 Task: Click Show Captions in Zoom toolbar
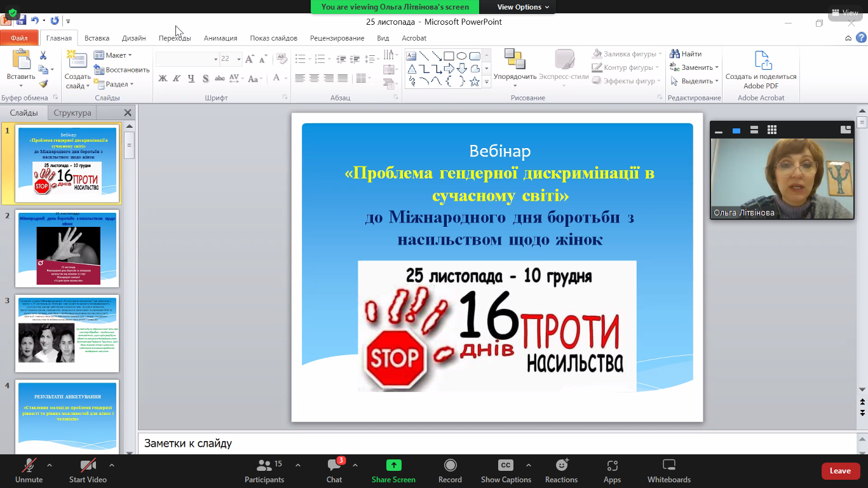click(506, 471)
